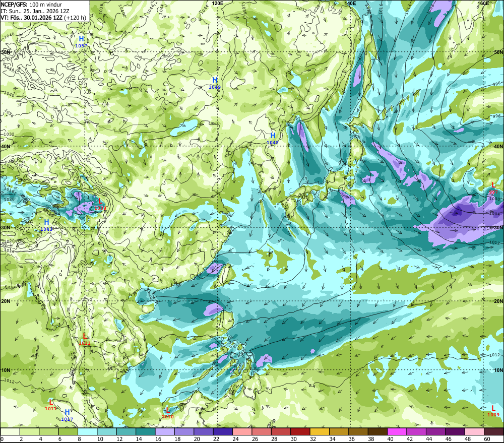Pick the legend swatch between 38 and 40

pos(377,431)
